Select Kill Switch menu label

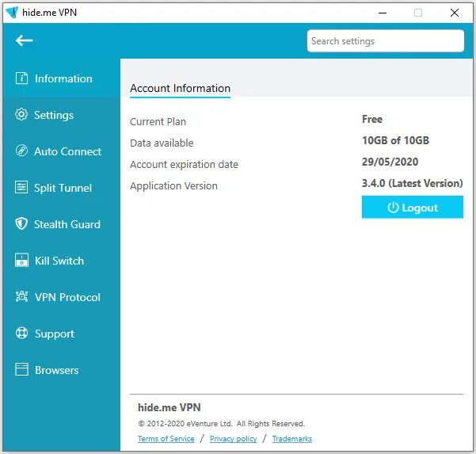[x=59, y=261]
